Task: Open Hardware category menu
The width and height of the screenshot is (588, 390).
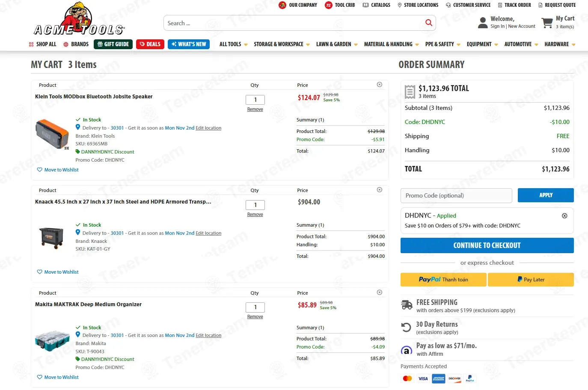Action: (x=560, y=44)
